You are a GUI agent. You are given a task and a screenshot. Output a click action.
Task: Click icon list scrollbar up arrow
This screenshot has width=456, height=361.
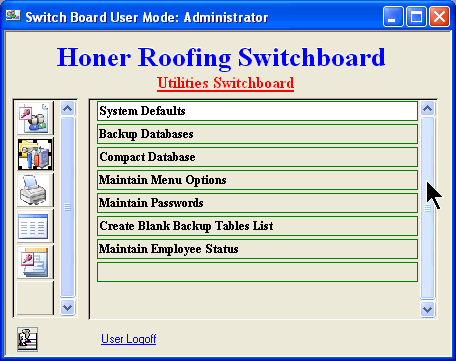click(x=68, y=108)
